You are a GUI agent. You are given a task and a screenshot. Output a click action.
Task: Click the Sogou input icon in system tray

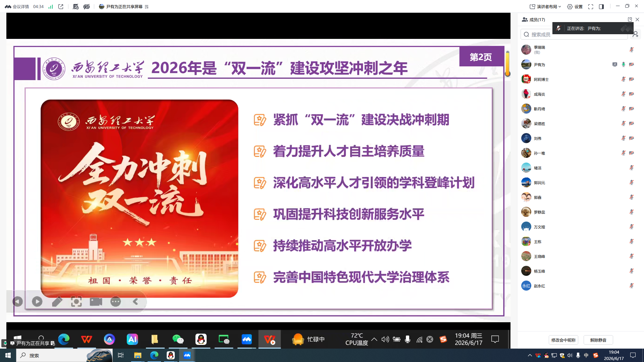(596, 355)
